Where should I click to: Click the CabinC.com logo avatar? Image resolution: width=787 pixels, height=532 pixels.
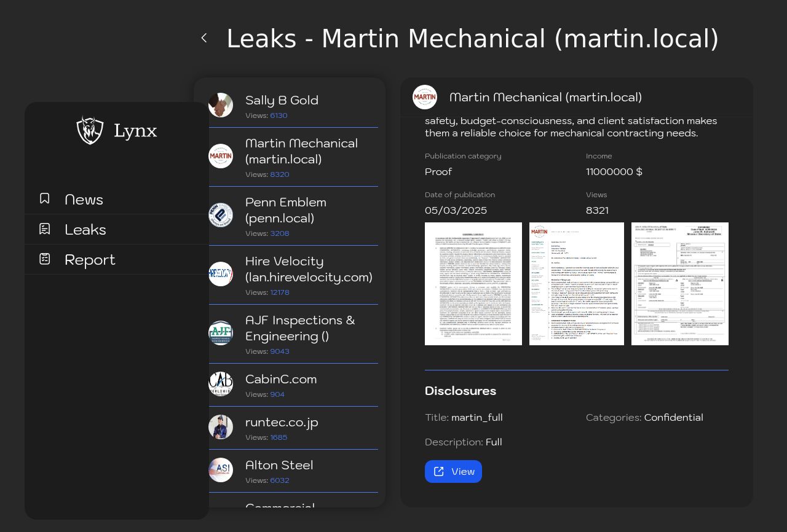click(221, 384)
